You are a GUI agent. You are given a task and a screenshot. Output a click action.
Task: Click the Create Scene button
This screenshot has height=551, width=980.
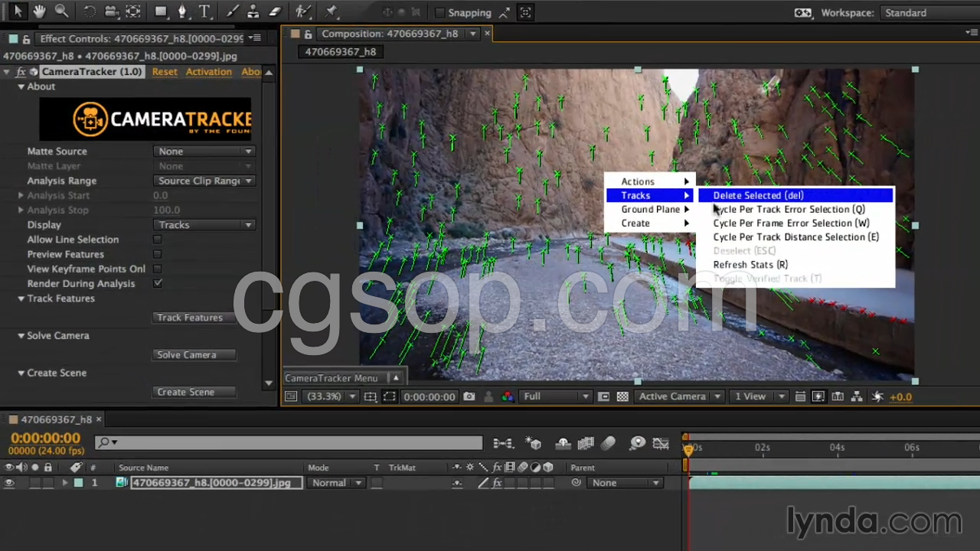(194, 392)
